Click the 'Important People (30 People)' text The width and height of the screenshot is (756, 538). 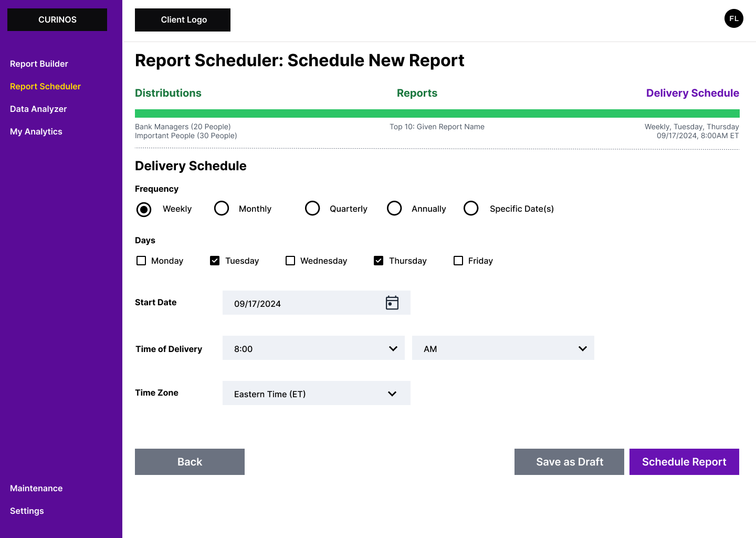pos(186,136)
